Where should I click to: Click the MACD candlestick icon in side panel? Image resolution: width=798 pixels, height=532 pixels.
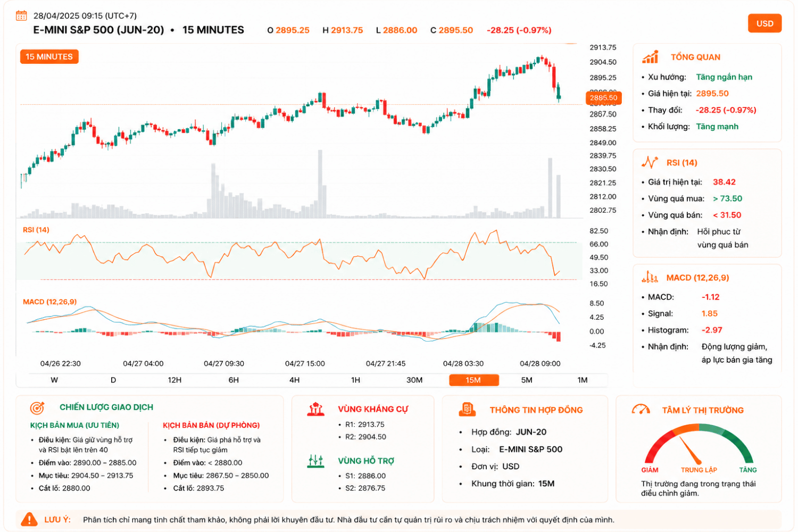[x=650, y=277]
